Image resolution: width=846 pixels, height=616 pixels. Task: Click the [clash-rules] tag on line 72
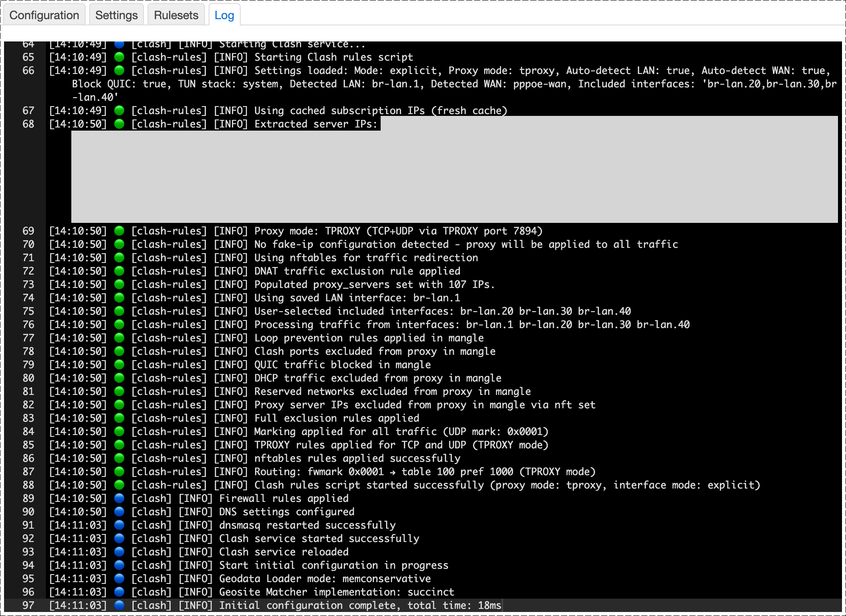click(x=169, y=271)
